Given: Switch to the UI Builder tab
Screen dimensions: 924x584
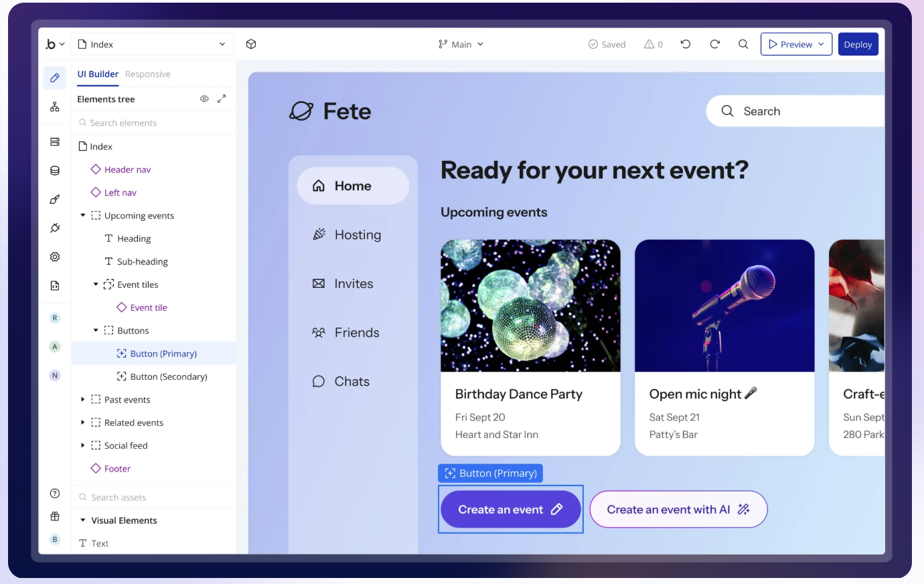Looking at the screenshot, I should 98,74.
